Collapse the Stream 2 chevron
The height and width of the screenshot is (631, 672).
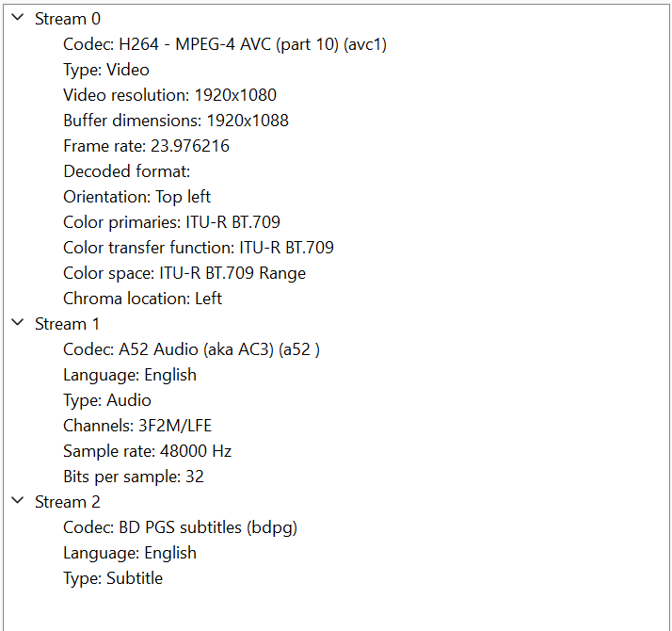[x=18, y=501]
